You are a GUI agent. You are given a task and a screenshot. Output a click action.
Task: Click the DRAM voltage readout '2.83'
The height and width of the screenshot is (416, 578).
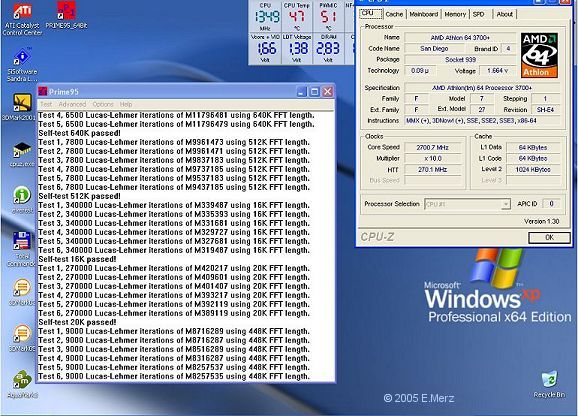(x=328, y=49)
